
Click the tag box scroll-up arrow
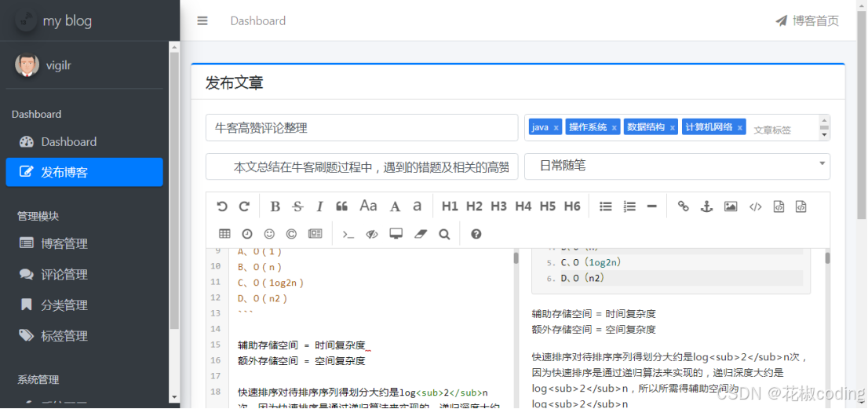tap(824, 120)
